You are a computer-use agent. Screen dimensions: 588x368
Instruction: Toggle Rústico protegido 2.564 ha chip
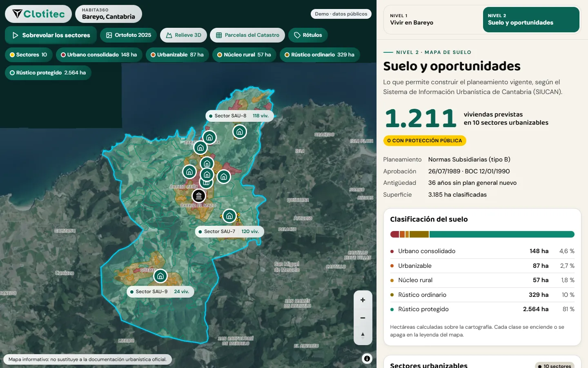point(48,73)
